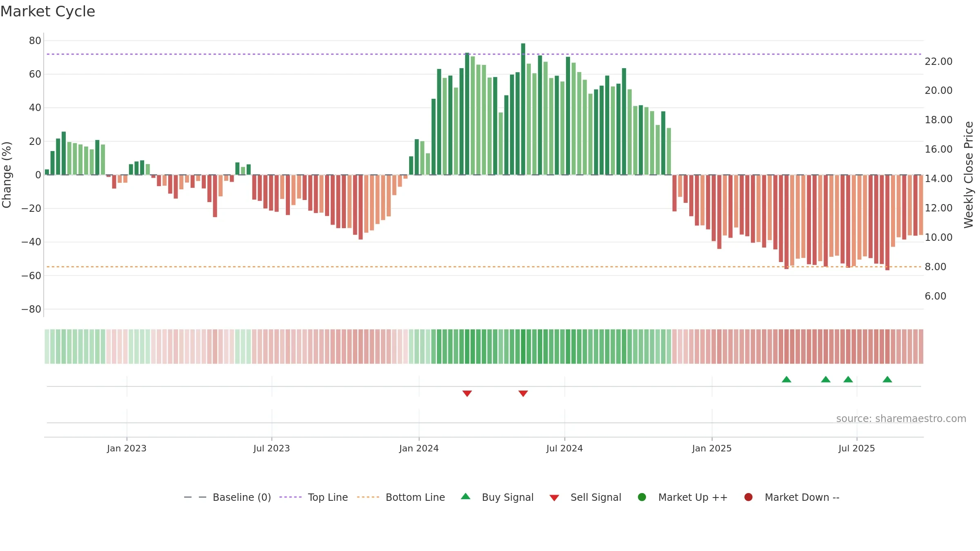Click the Jan 2023 axis label
Viewport: 980px width, 551px height.
click(127, 448)
